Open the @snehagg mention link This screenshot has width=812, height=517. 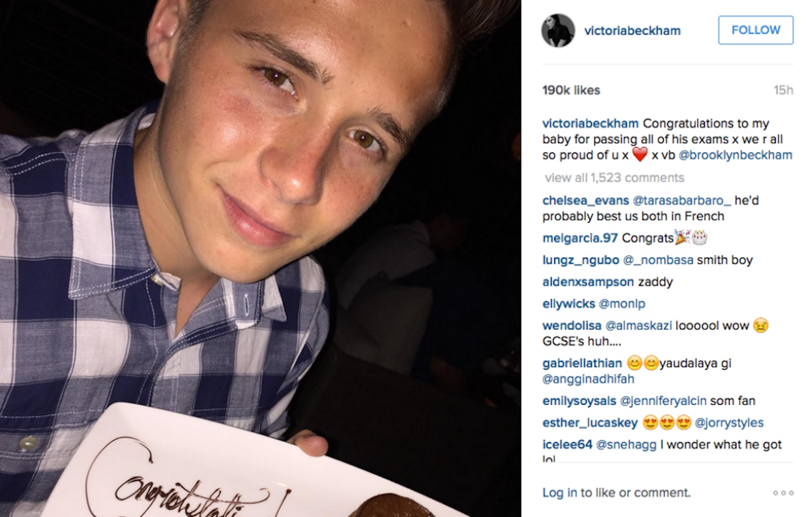point(626,445)
